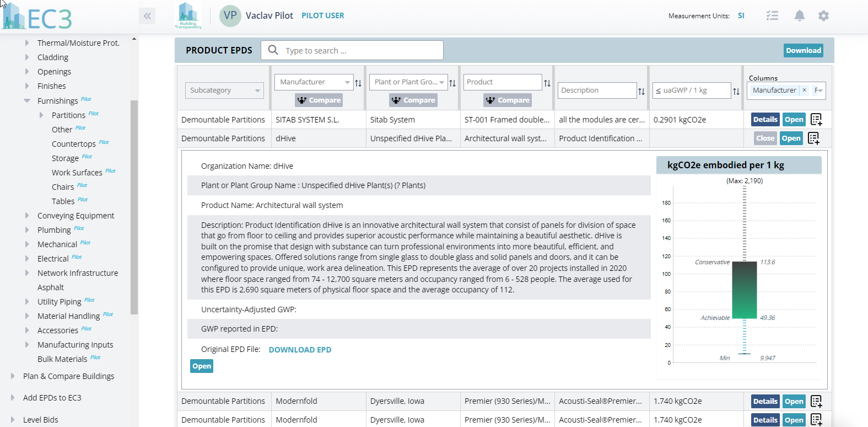Click the search magnifier icon
868x427 pixels.
[x=273, y=50]
